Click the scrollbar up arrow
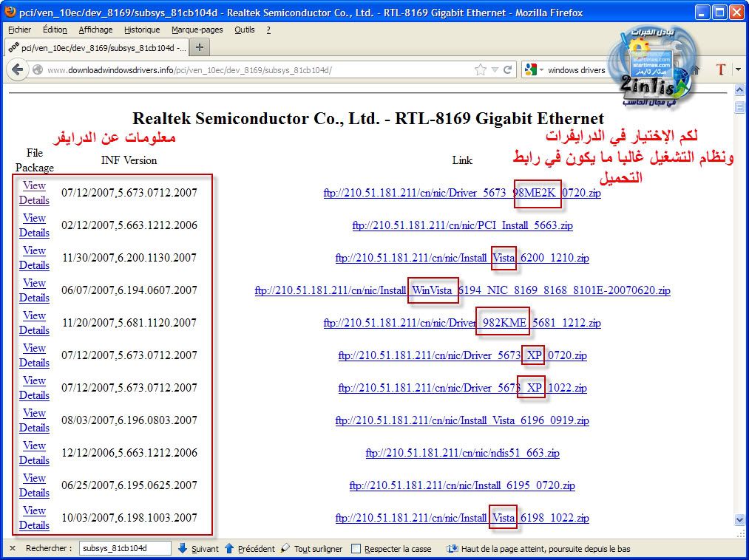The width and height of the screenshot is (749, 560). 739,89
